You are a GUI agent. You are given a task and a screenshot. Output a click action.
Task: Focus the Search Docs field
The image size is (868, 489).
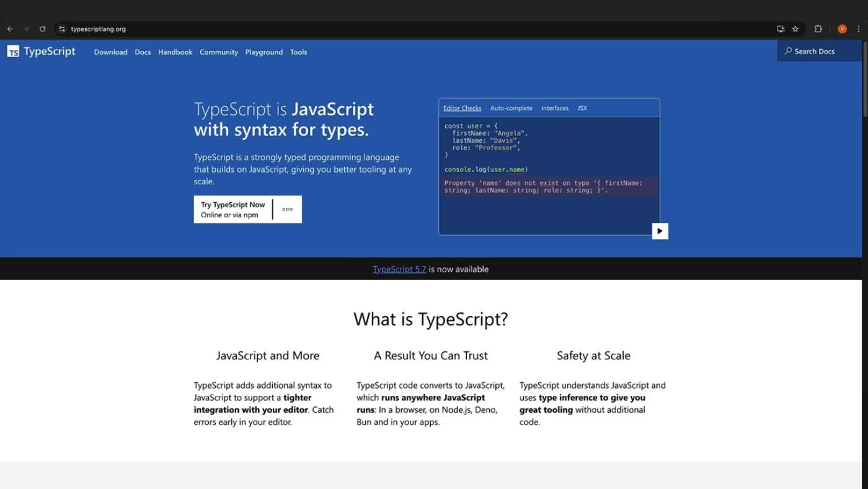point(819,51)
